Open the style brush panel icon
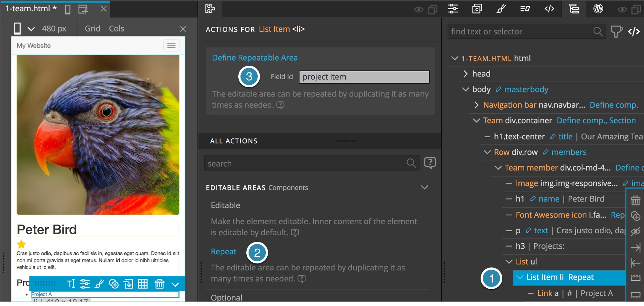Screen dimensions: 644x306 click(501, 9)
